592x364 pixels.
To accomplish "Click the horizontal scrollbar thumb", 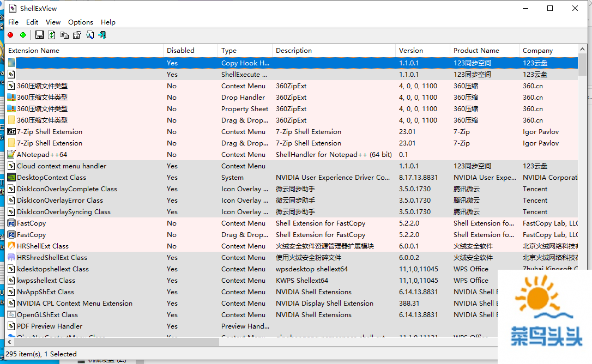I will tap(116, 342).
